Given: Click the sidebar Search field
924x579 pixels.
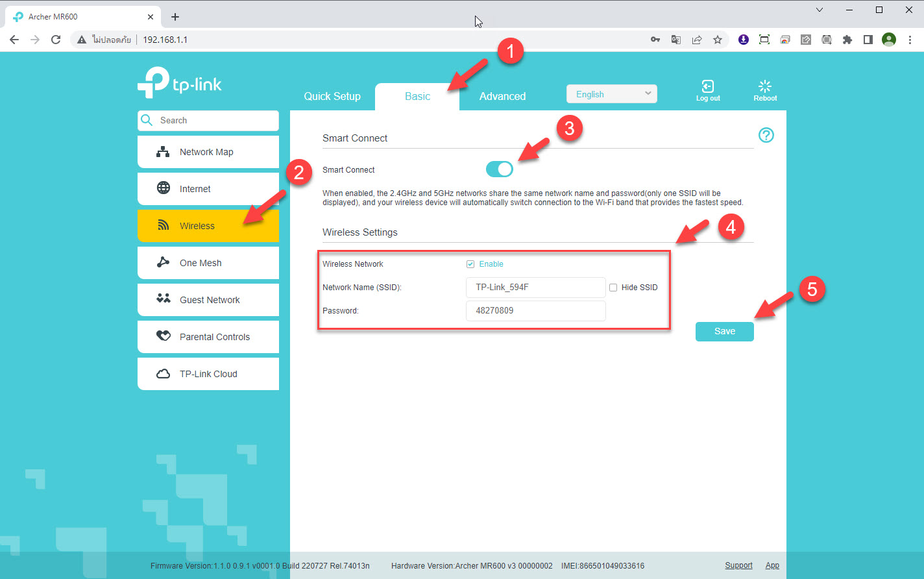Looking at the screenshot, I should coord(208,120).
